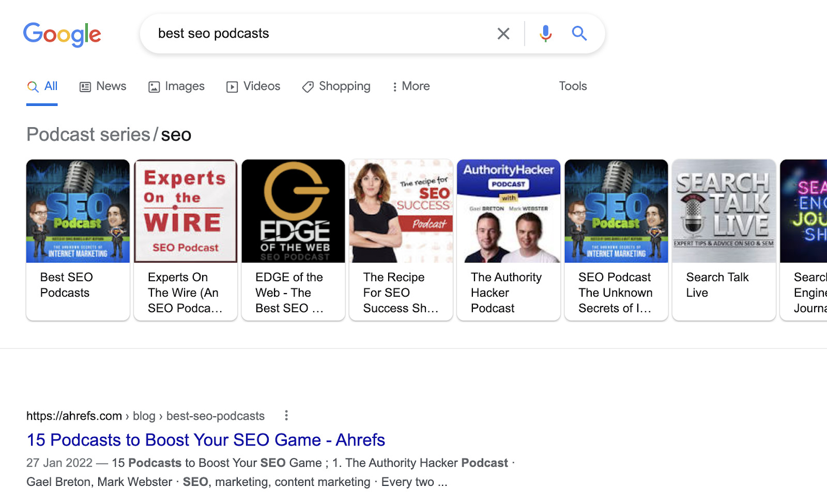Open the three-dot menu beside the Ahrefs URL
827x504 pixels.
[286, 415]
